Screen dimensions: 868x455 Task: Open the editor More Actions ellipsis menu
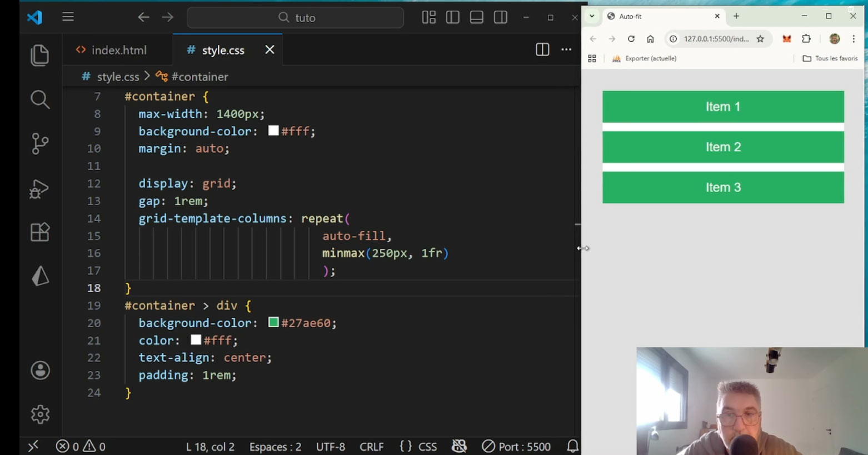click(x=566, y=50)
